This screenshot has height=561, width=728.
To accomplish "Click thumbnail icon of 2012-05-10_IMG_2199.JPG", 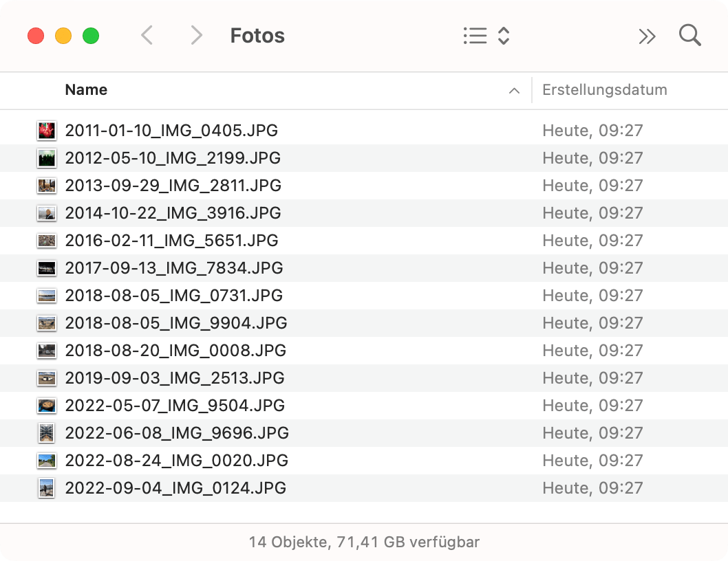I will [46, 158].
